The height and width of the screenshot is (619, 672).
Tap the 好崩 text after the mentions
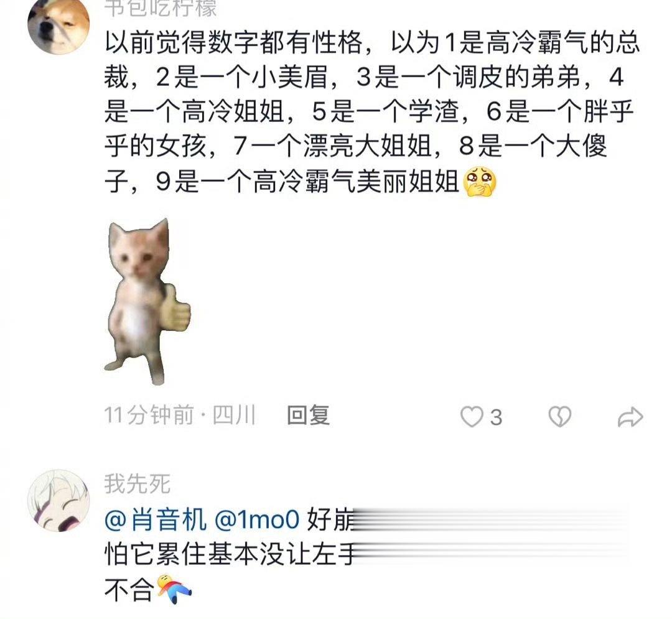[x=331, y=519]
